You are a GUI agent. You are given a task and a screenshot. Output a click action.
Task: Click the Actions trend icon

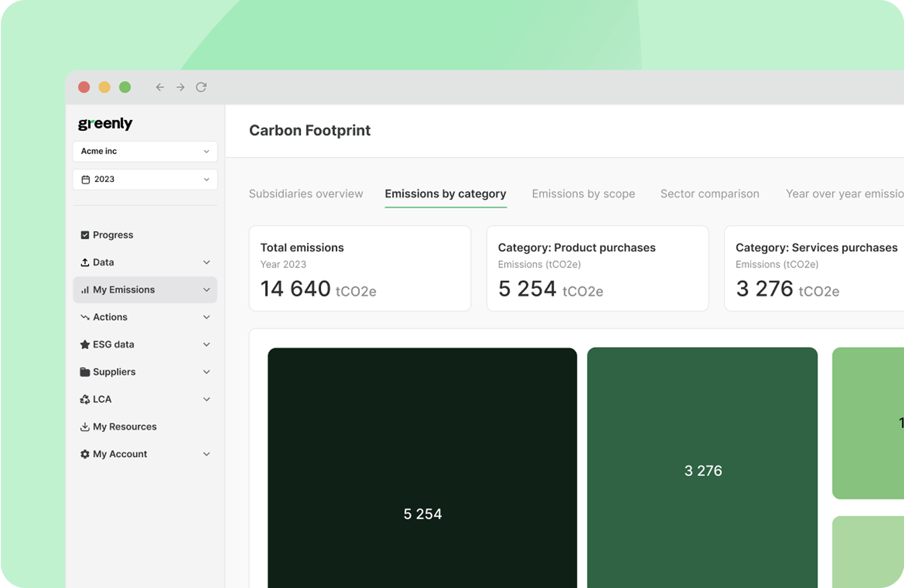coord(85,317)
